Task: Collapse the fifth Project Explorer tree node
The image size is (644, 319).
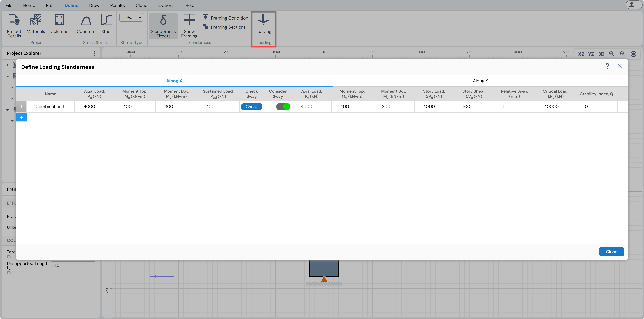Action: click(8, 110)
